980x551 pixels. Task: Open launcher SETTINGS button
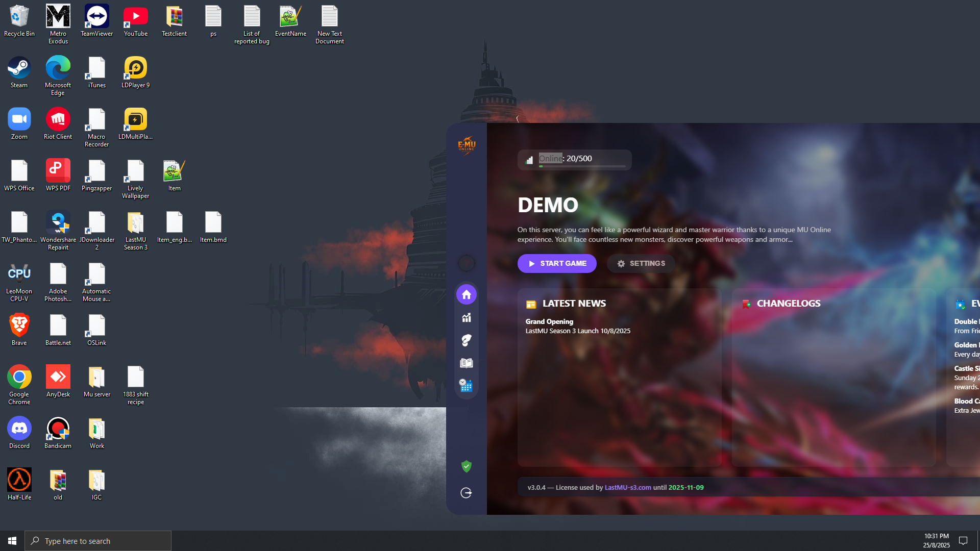(641, 263)
